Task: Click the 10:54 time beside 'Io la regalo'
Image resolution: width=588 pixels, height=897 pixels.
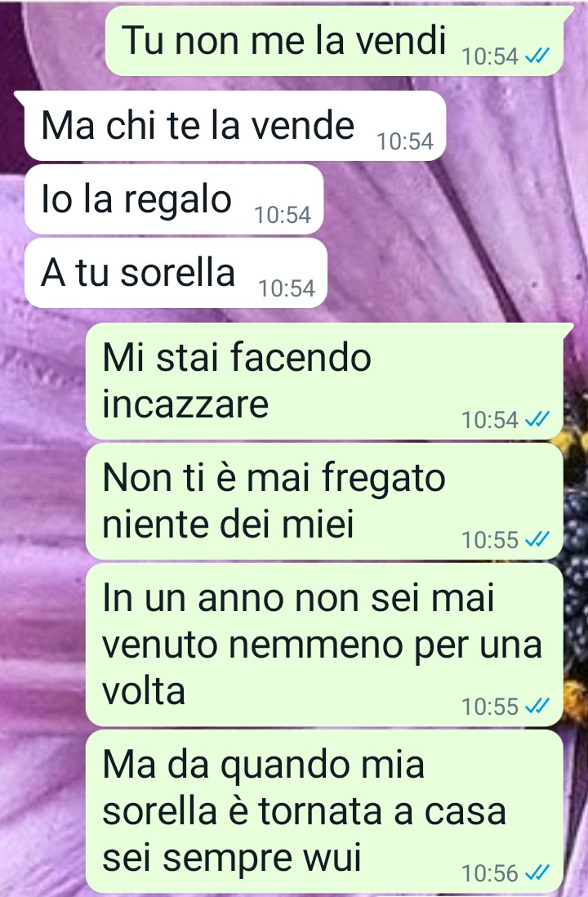Action: (283, 215)
